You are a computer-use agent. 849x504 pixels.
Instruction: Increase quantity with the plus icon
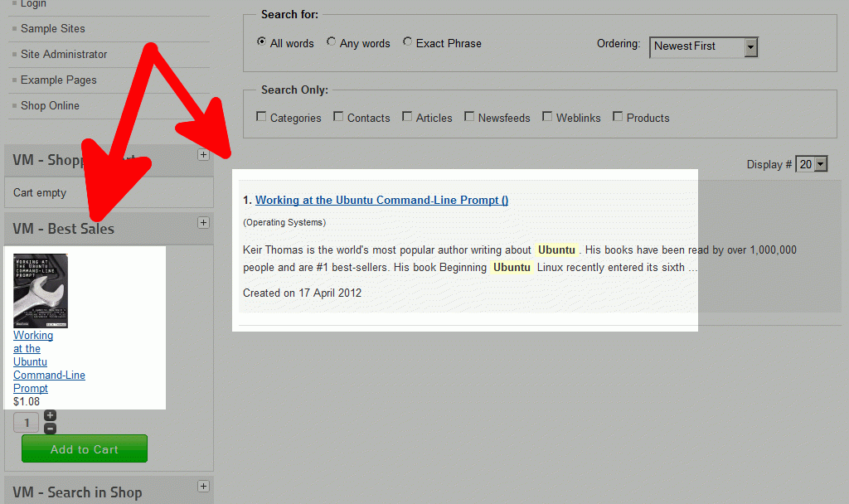(x=50, y=415)
